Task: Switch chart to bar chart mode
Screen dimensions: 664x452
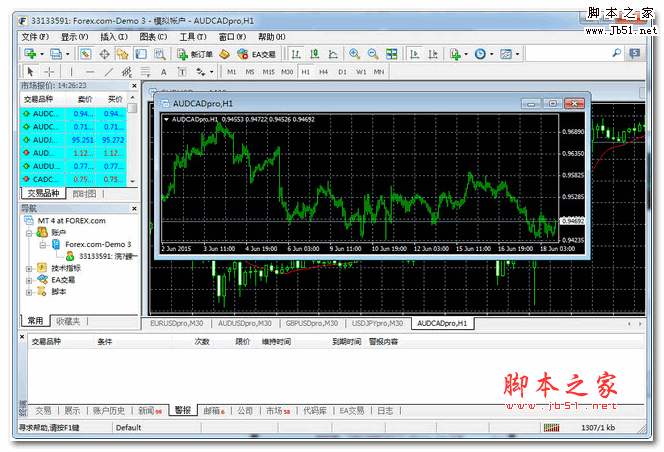Action: 296,54
